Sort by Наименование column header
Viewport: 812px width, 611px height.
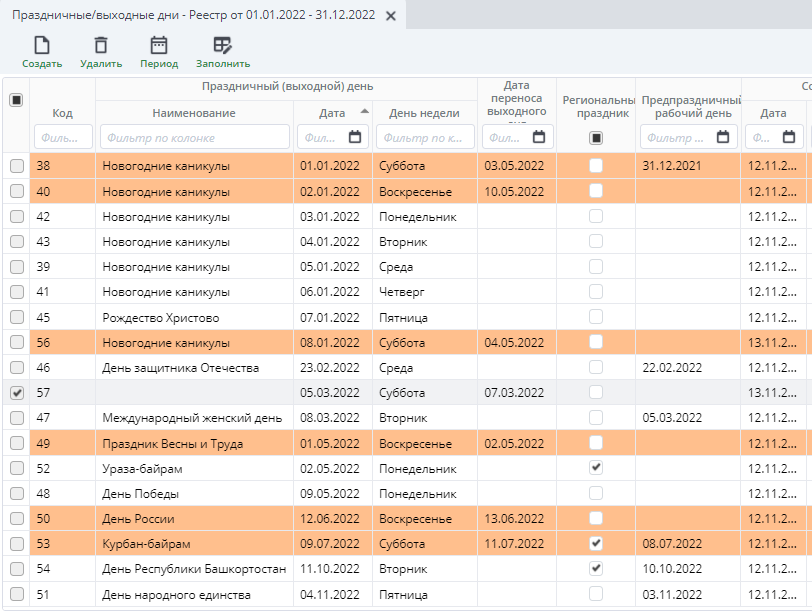coord(194,113)
